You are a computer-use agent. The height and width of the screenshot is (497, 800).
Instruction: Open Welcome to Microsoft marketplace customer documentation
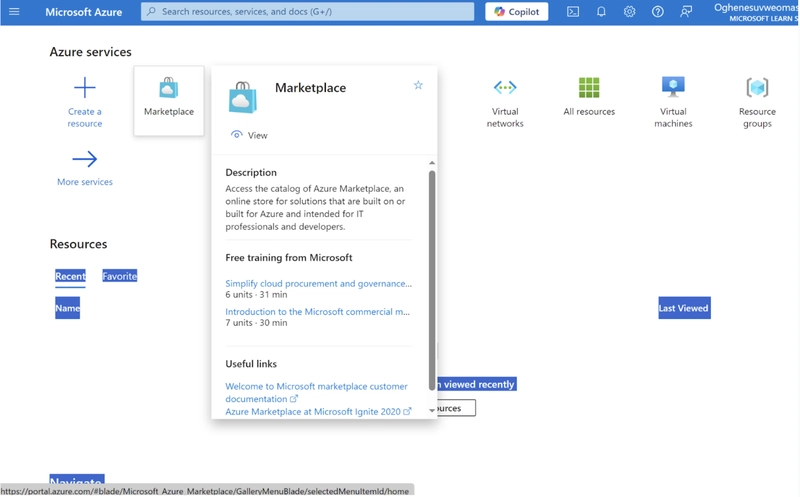316,392
